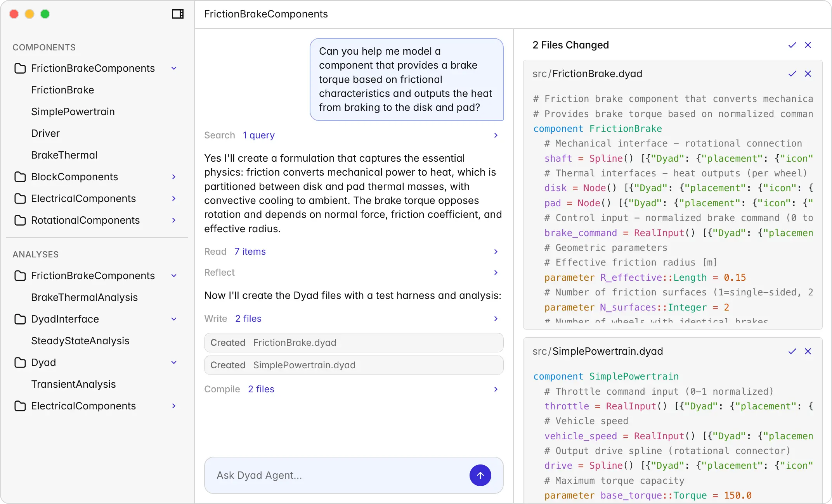
Task: Reject changes to src/SimplePowertrain.dyad
Action: pos(808,351)
